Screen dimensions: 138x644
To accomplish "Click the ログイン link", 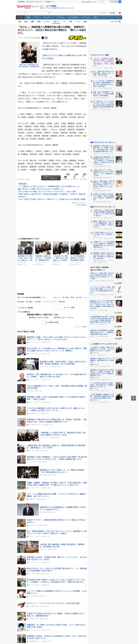I will pos(42,8).
